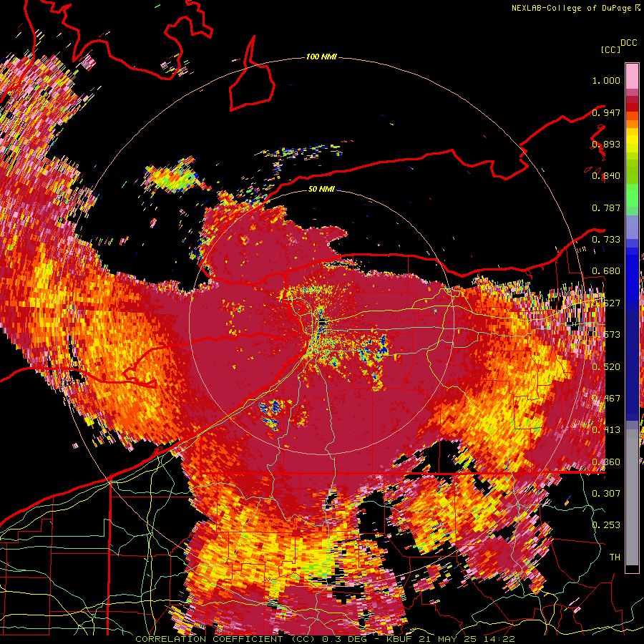Click the 50 NMI range ring label
Screen dimensions: 644x644
(321, 189)
